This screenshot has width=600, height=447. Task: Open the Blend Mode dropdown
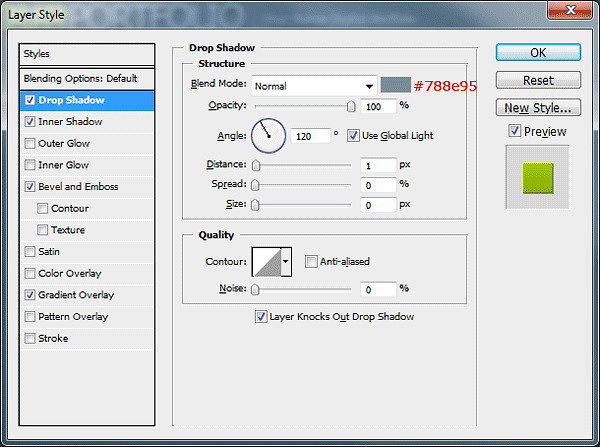pos(314,86)
